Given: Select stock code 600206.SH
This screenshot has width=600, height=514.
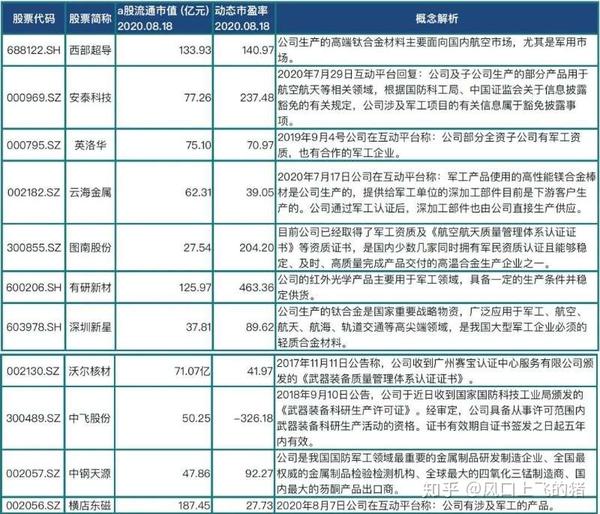Looking at the screenshot, I should 34,287.
